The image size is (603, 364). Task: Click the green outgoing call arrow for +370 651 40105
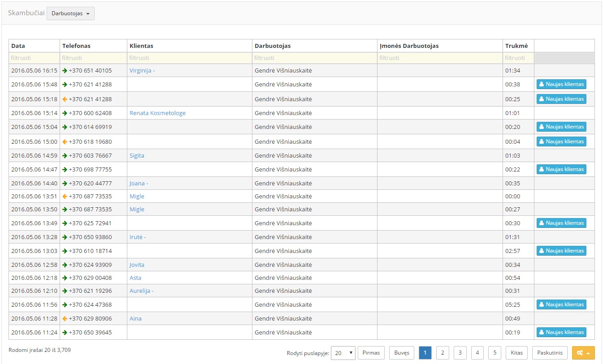click(64, 70)
